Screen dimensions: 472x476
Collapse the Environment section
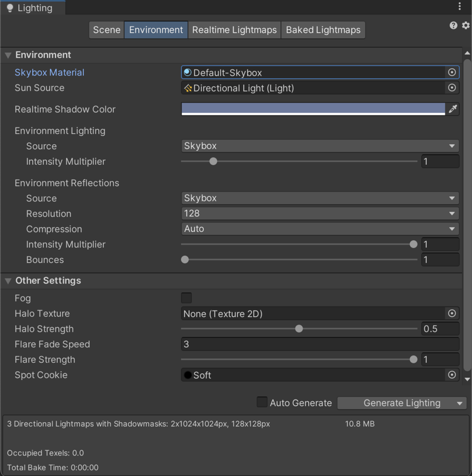coord(8,55)
